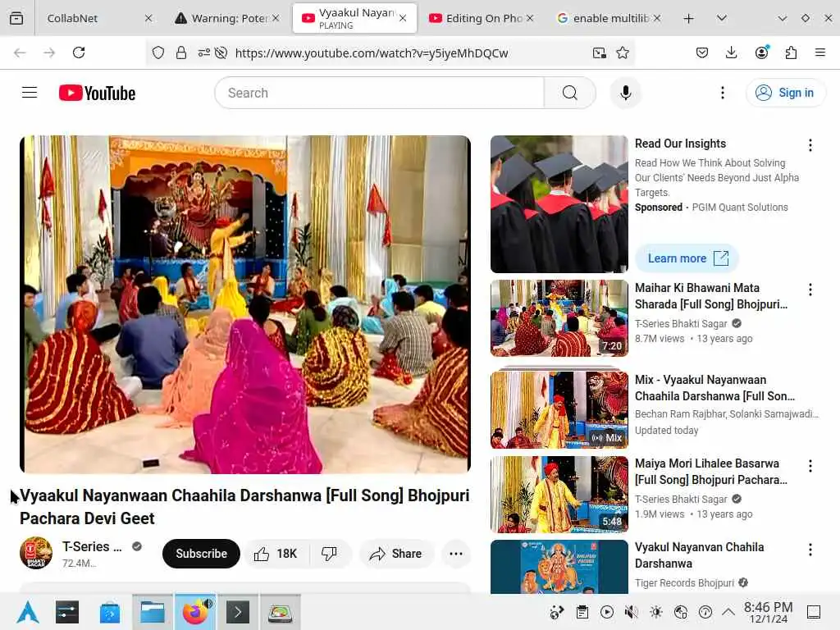Save page to Pocket
This screenshot has width=840, height=630.
click(x=702, y=52)
